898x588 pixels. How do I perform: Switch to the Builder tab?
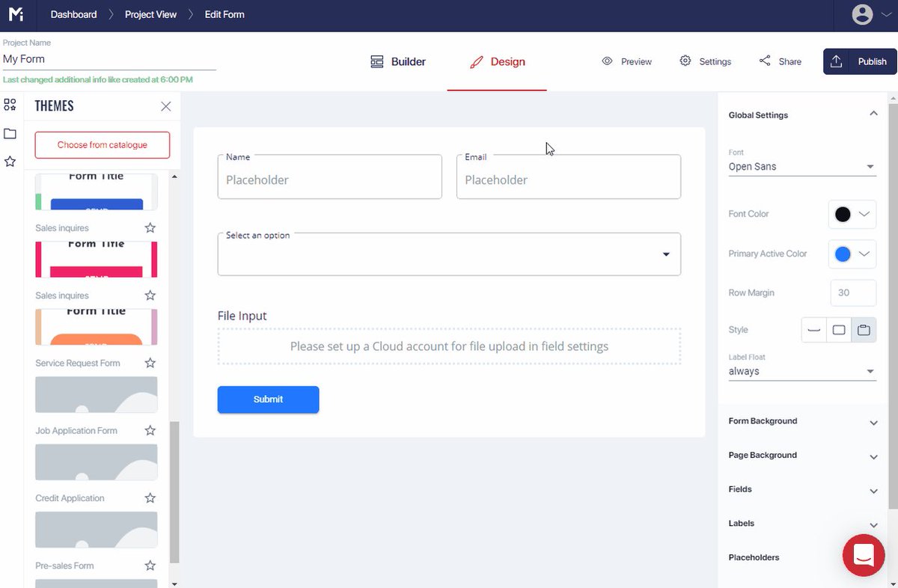click(398, 61)
